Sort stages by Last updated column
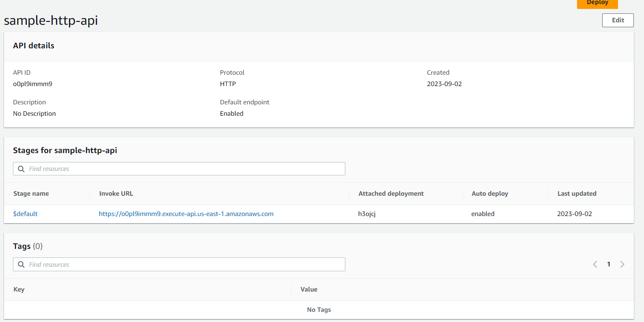The width and height of the screenshot is (644, 322). tap(577, 194)
